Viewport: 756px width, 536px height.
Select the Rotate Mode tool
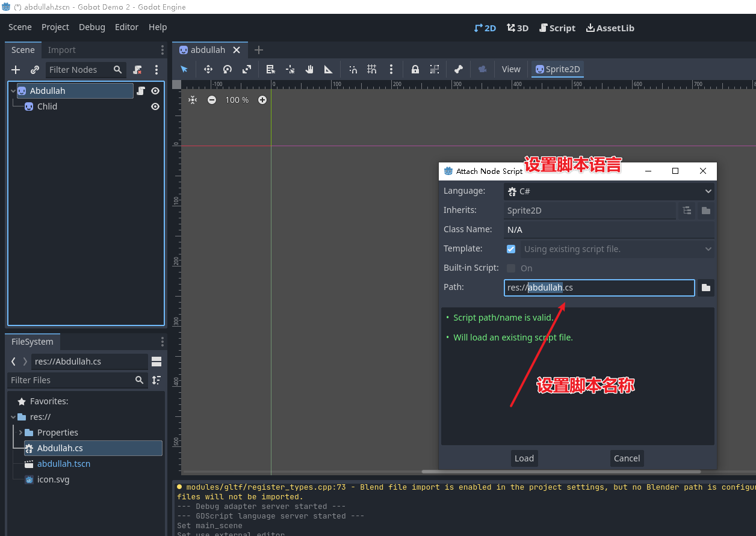coord(228,69)
